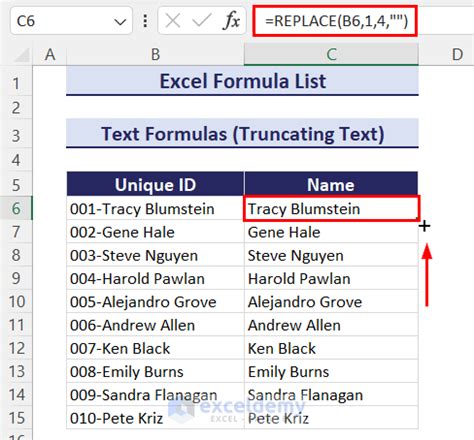Select cell '010-Pete Kriz'
474x440 pixels.
coord(155,418)
